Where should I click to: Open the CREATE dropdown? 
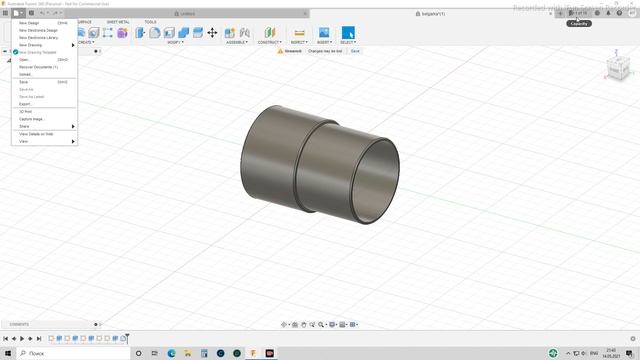coord(86,42)
